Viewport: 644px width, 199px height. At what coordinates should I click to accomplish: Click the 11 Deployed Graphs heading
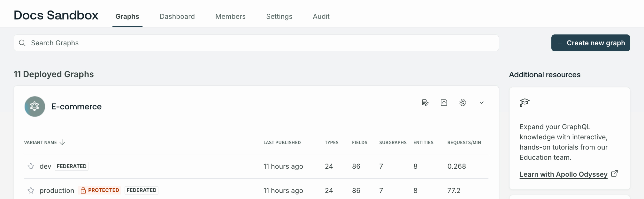(x=54, y=74)
